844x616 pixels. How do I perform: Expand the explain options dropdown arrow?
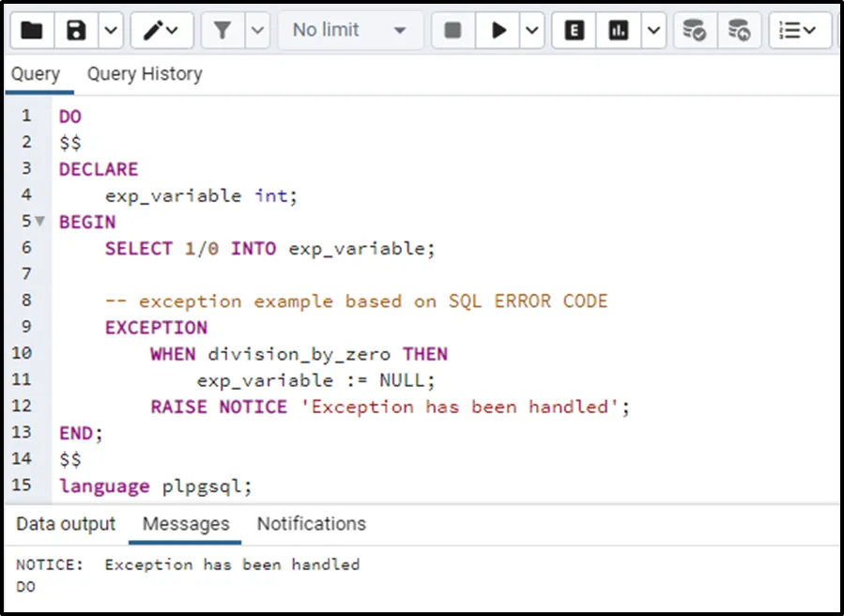pos(653,31)
